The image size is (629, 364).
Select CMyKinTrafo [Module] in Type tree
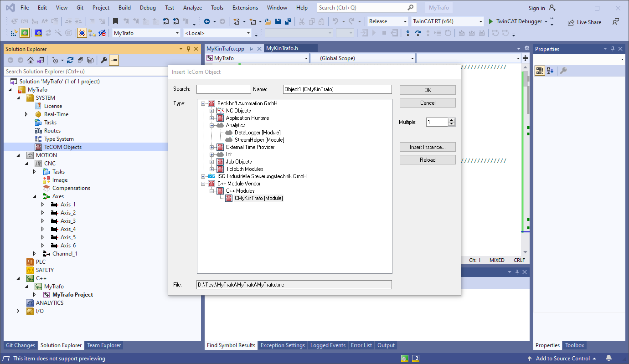258,198
